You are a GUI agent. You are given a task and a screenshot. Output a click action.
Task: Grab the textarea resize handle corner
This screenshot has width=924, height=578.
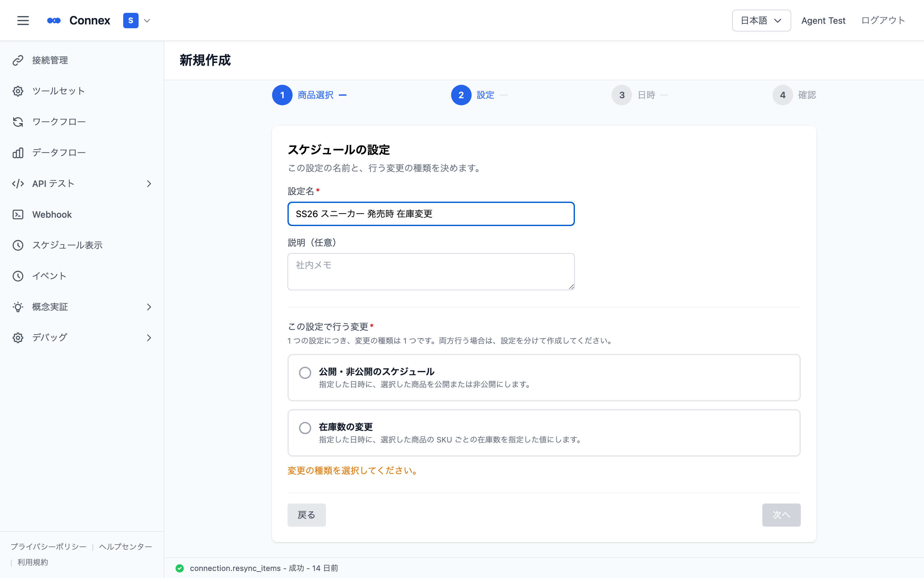(571, 287)
